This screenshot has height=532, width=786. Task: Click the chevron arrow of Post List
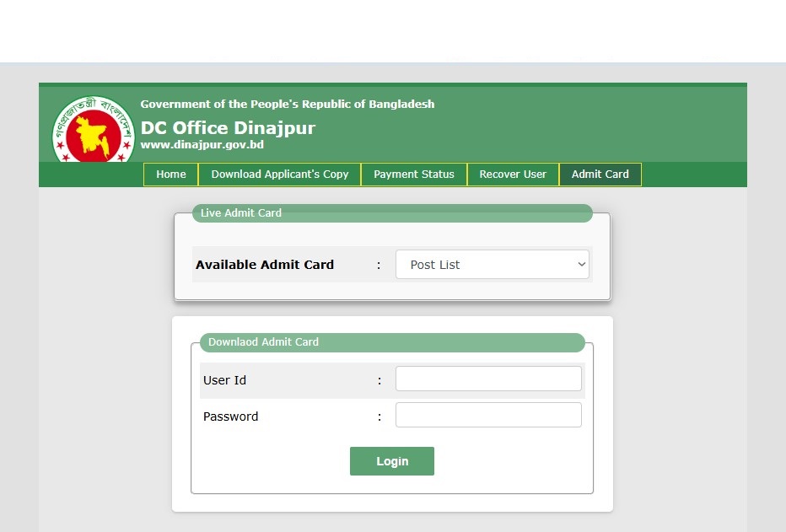click(581, 264)
